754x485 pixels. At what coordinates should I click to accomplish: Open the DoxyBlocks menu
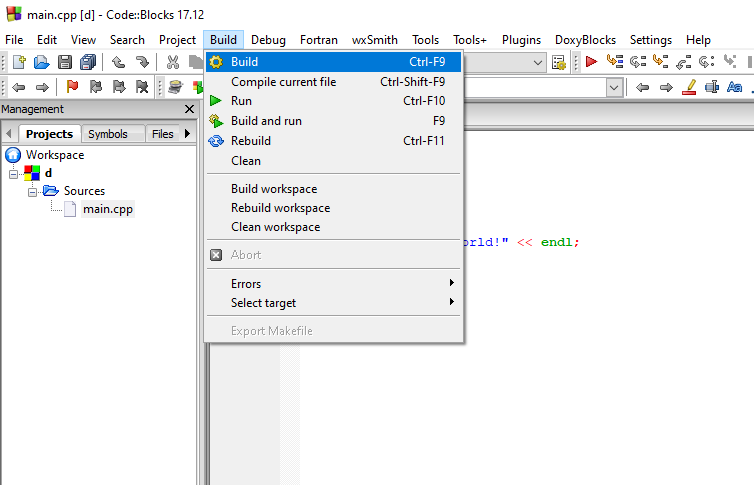[x=585, y=40]
